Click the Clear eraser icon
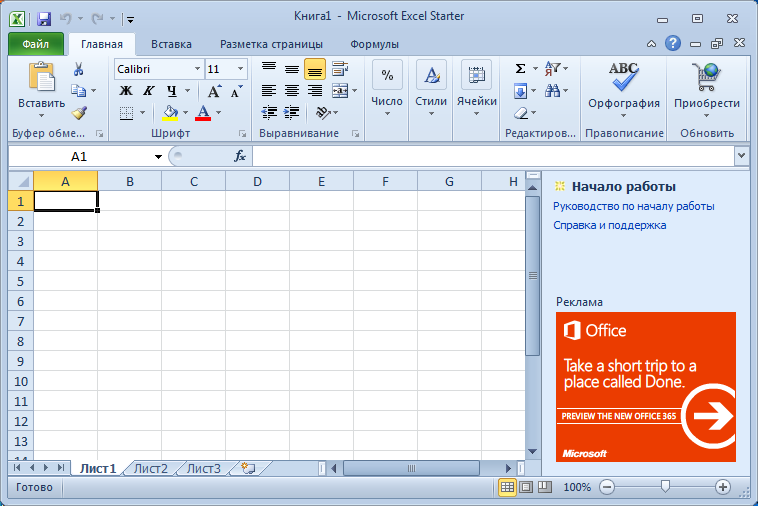The height and width of the screenshot is (506, 758). 521,113
